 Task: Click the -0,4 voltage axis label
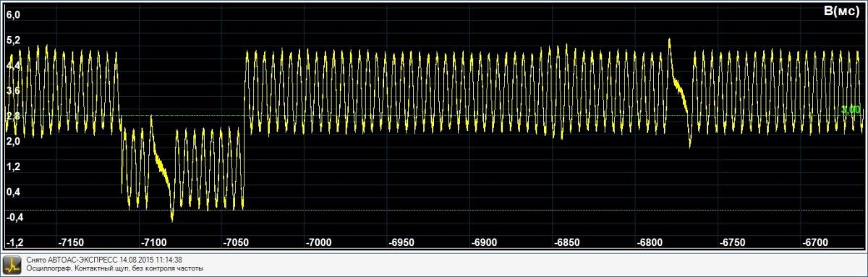click(14, 217)
